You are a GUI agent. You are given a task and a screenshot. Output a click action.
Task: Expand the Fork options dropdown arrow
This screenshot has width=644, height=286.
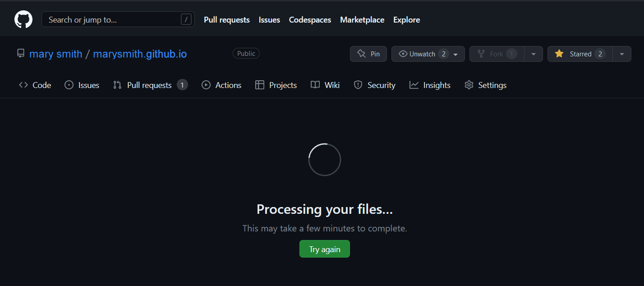click(534, 54)
